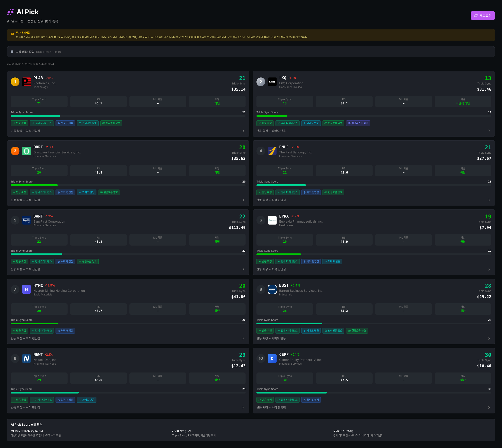Click the rank 1 number badge on PLAB
The width and height of the screenshot is (502, 448).
coord(15,82)
